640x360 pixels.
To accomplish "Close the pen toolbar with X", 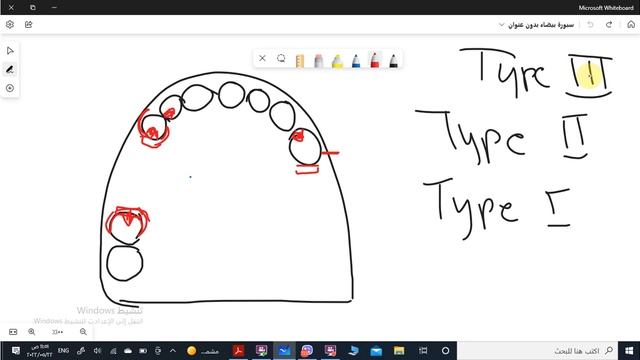I will click(262, 58).
